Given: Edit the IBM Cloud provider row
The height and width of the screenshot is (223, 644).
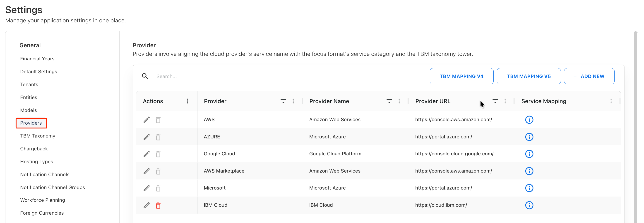Looking at the screenshot, I should coord(147,205).
